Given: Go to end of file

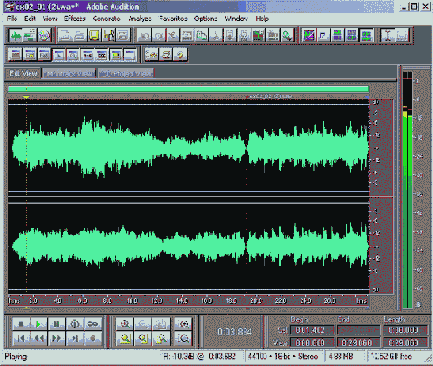Looking at the screenshot, I should coord(74,339).
